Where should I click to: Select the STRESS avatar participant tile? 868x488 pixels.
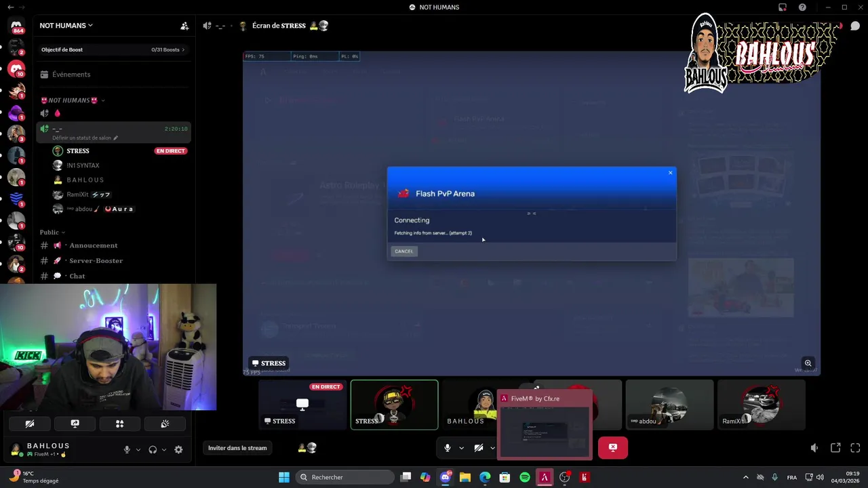click(x=395, y=405)
